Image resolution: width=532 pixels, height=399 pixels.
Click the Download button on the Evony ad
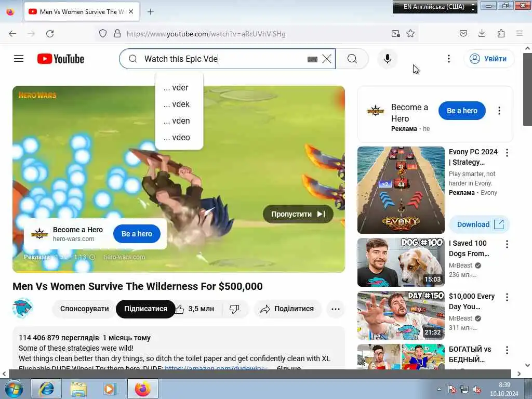click(x=480, y=224)
